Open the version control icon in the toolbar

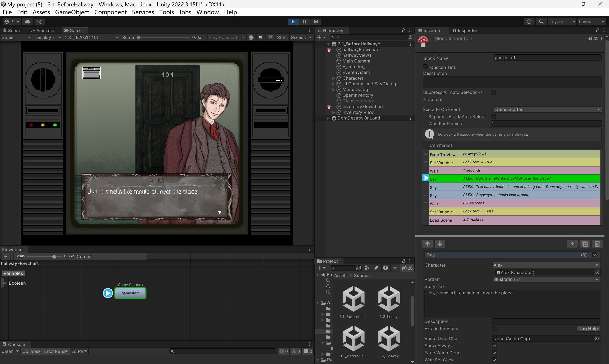pos(39,22)
